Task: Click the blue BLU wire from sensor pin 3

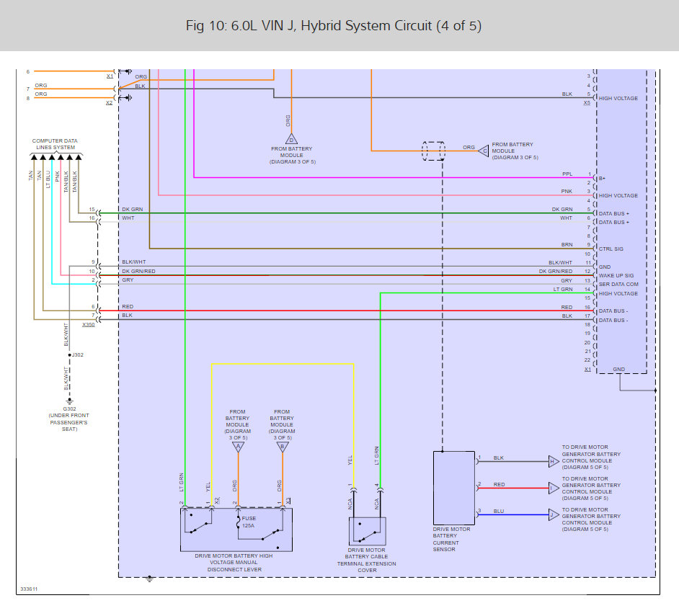Action: pos(513,514)
